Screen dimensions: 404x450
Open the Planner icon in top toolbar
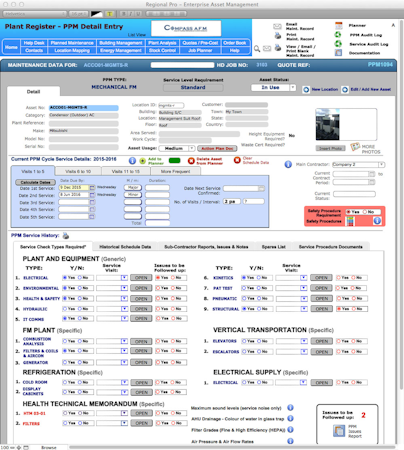339,26
